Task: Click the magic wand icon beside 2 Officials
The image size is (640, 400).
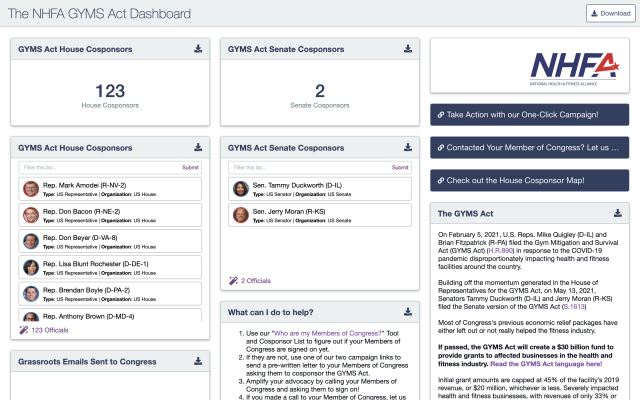Action: (x=233, y=281)
